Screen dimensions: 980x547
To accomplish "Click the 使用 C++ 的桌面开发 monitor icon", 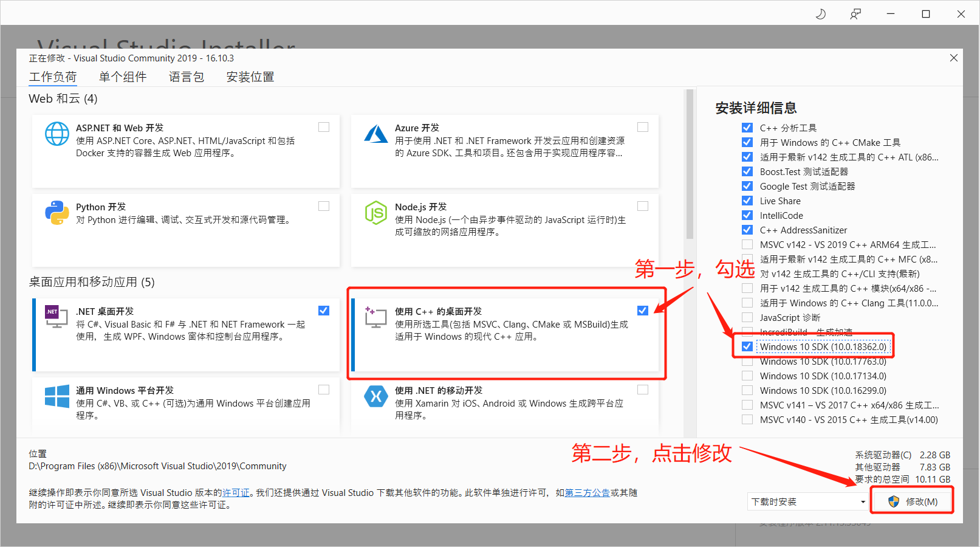I will pyautogui.click(x=376, y=317).
